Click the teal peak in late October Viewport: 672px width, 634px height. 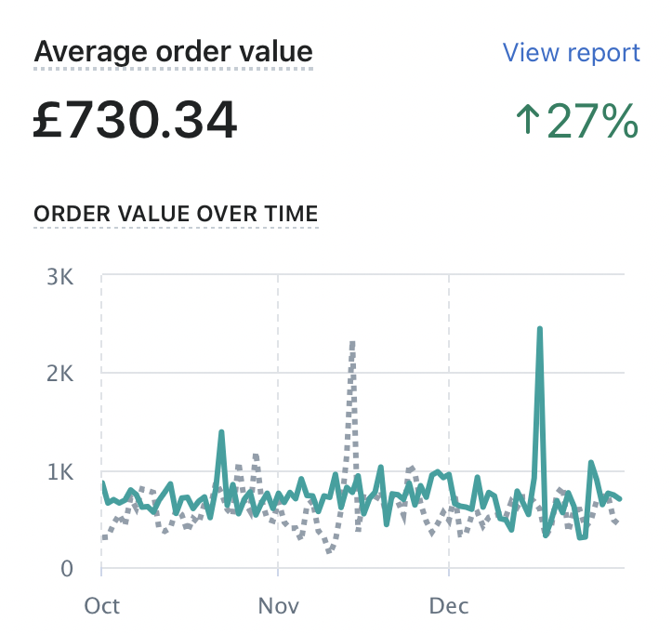(x=221, y=432)
